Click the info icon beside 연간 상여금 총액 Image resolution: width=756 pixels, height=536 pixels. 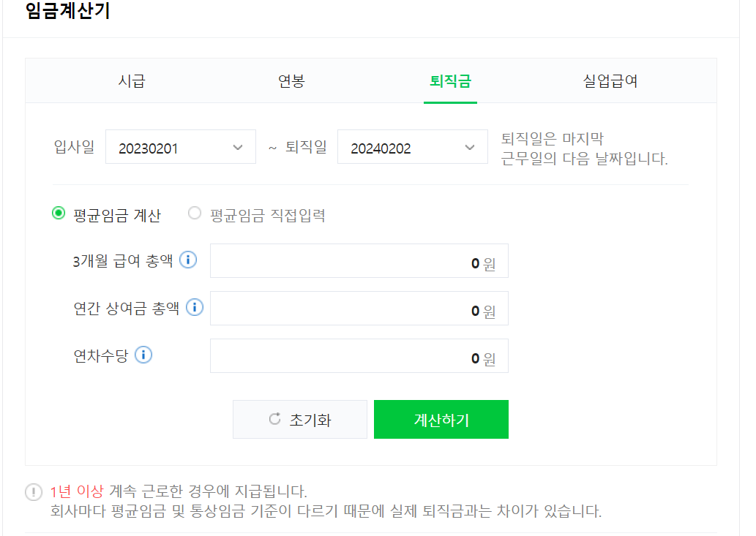tap(194, 307)
